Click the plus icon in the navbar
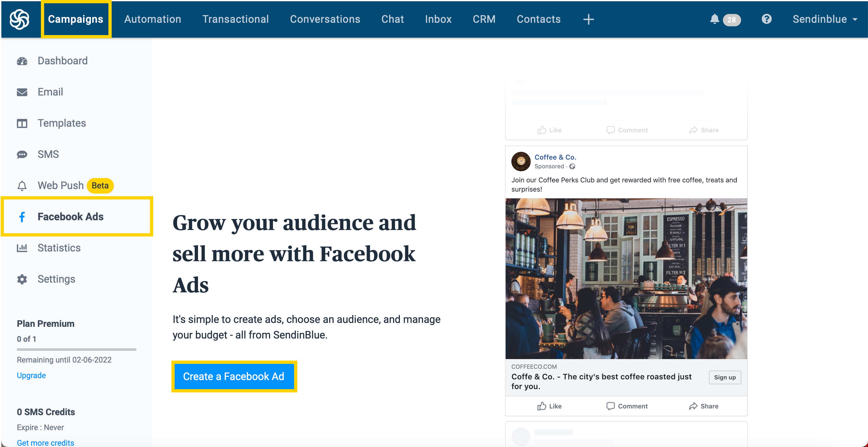The image size is (868, 447). click(588, 19)
